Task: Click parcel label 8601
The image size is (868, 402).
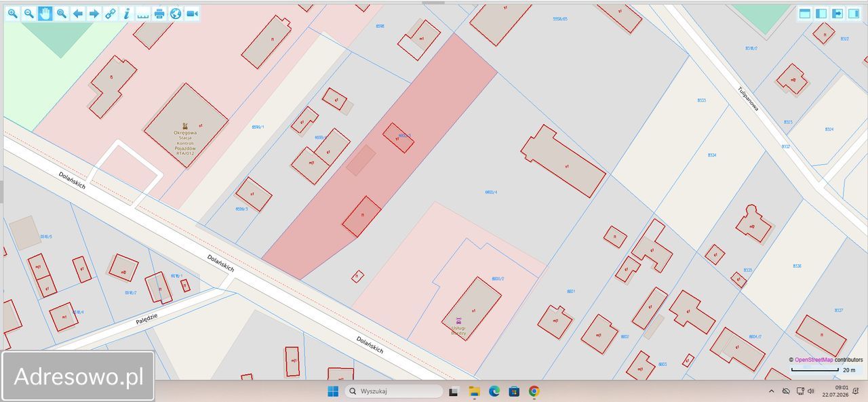Action: pyautogui.click(x=570, y=291)
